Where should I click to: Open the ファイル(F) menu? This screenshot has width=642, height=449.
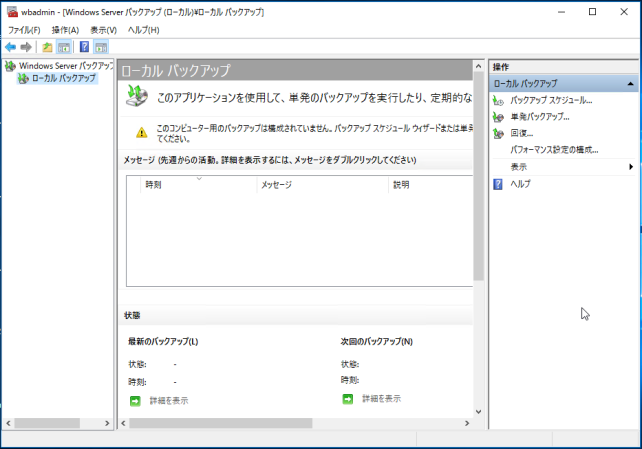[25, 30]
